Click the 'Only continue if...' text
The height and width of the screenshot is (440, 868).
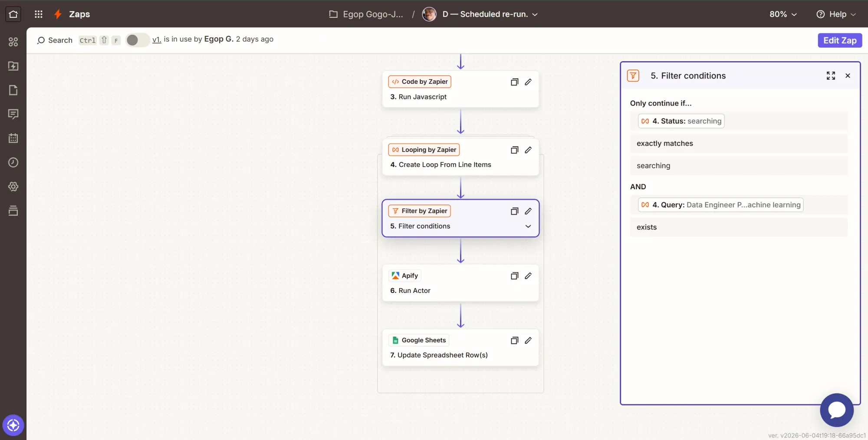point(661,103)
